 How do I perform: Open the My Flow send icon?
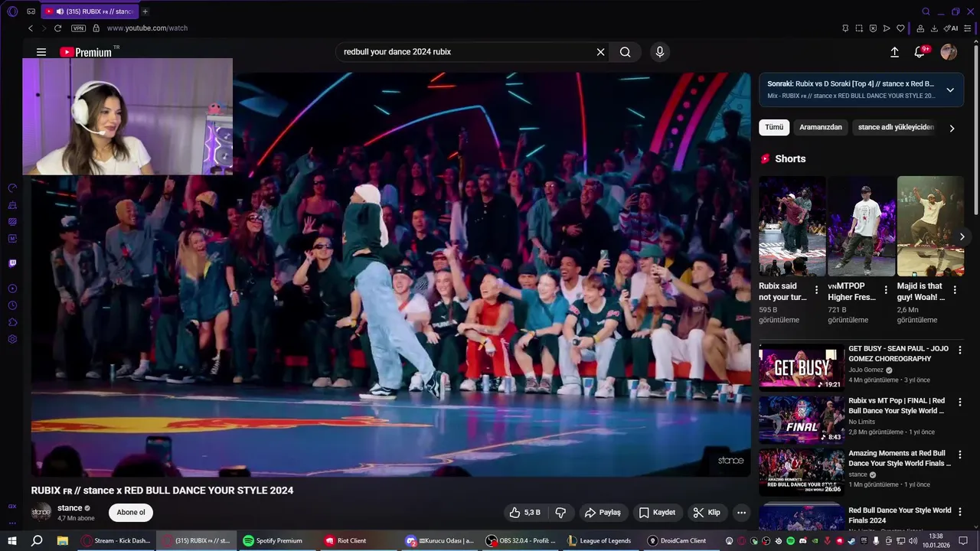[x=887, y=28]
